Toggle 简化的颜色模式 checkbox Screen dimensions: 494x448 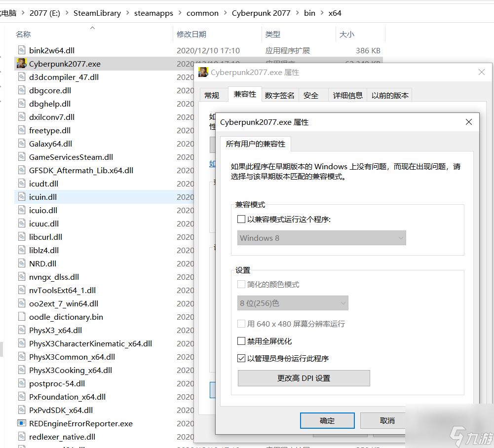(241, 285)
